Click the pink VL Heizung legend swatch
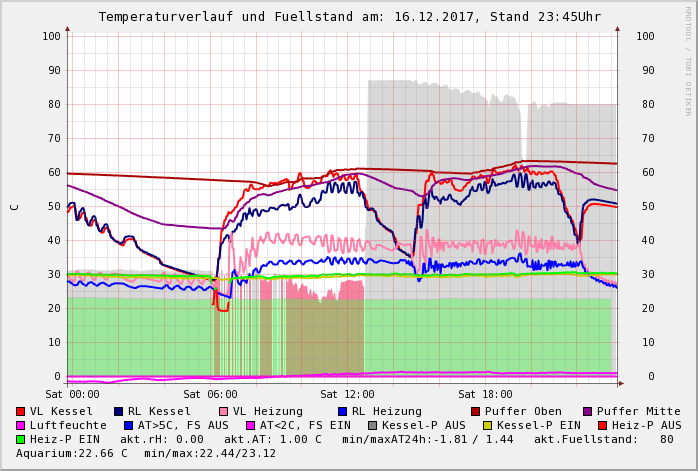698x471 pixels. pyautogui.click(x=224, y=411)
